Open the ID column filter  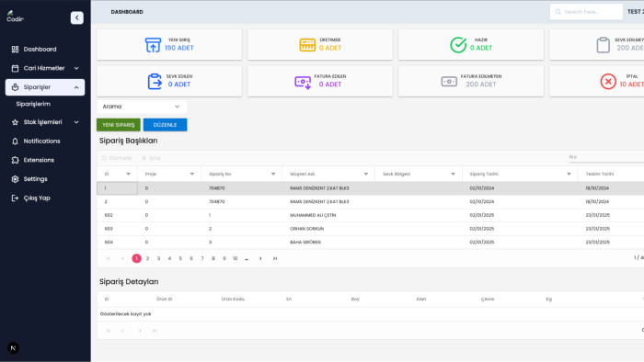[128, 175]
